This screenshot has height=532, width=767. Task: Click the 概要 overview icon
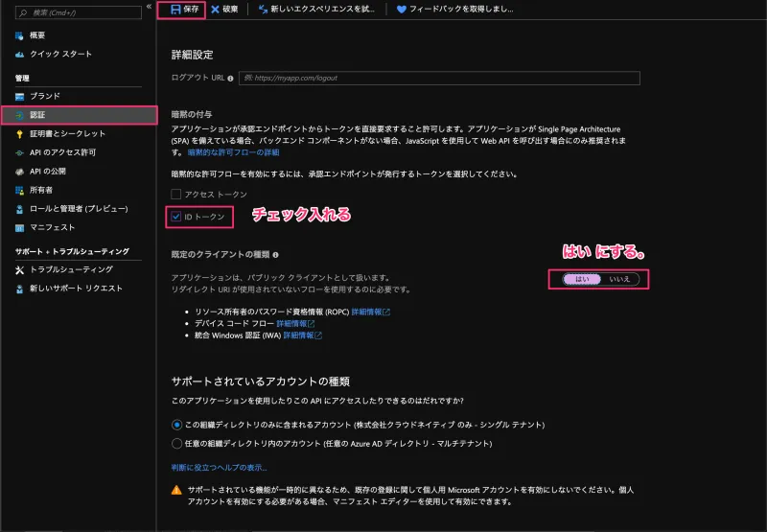[x=19, y=35]
